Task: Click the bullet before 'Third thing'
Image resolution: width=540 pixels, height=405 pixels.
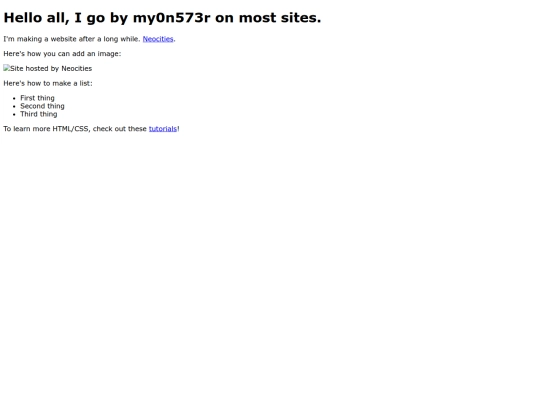Action: [14, 114]
